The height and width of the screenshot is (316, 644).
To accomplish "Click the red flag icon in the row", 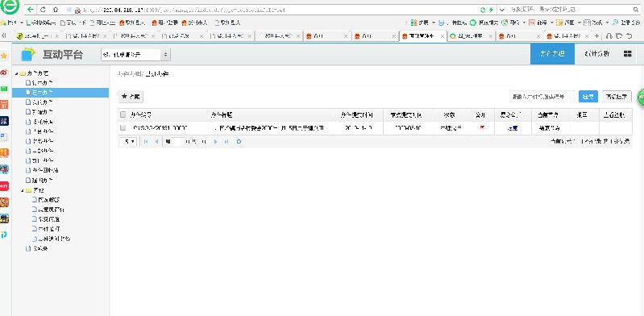I will click(482, 128).
